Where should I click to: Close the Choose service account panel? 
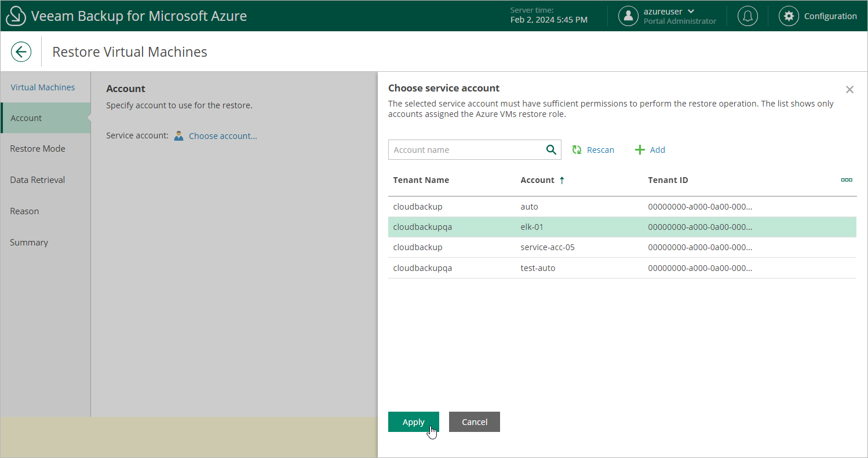click(849, 90)
